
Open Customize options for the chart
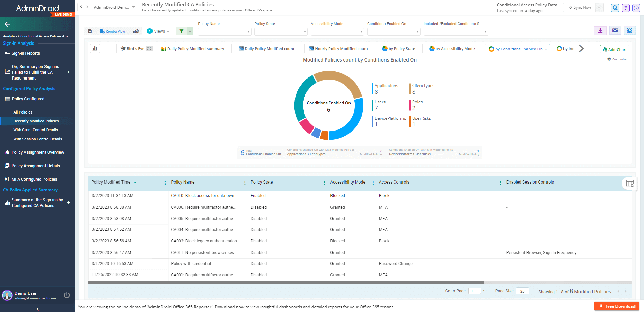(x=616, y=59)
